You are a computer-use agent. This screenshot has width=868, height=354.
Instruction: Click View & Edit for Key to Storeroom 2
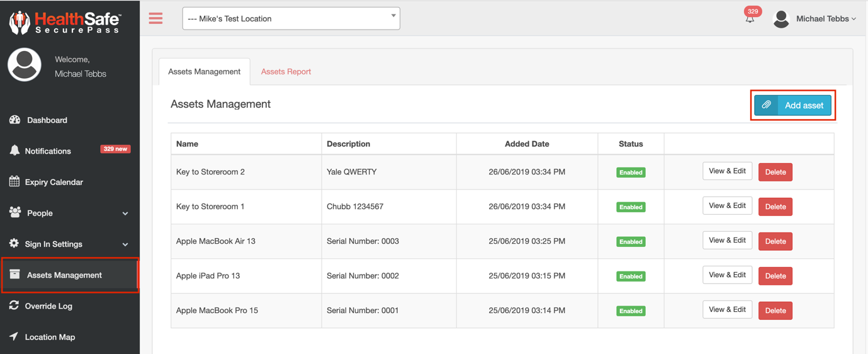[x=727, y=171]
